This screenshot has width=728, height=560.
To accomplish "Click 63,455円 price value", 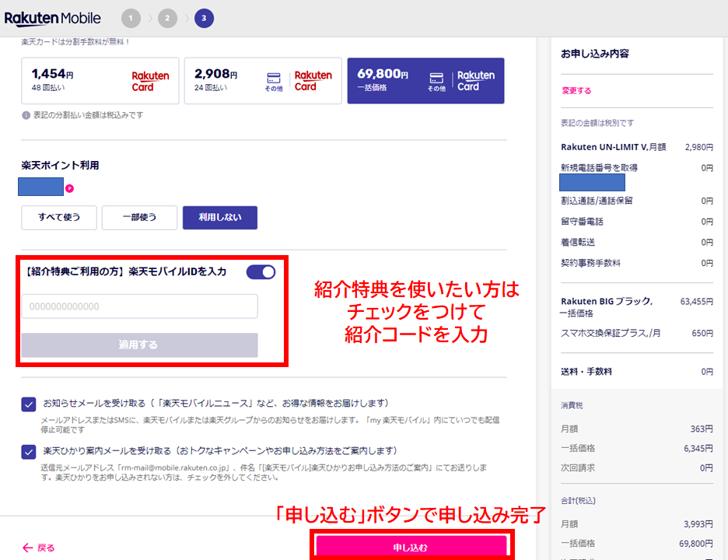I will [696, 301].
